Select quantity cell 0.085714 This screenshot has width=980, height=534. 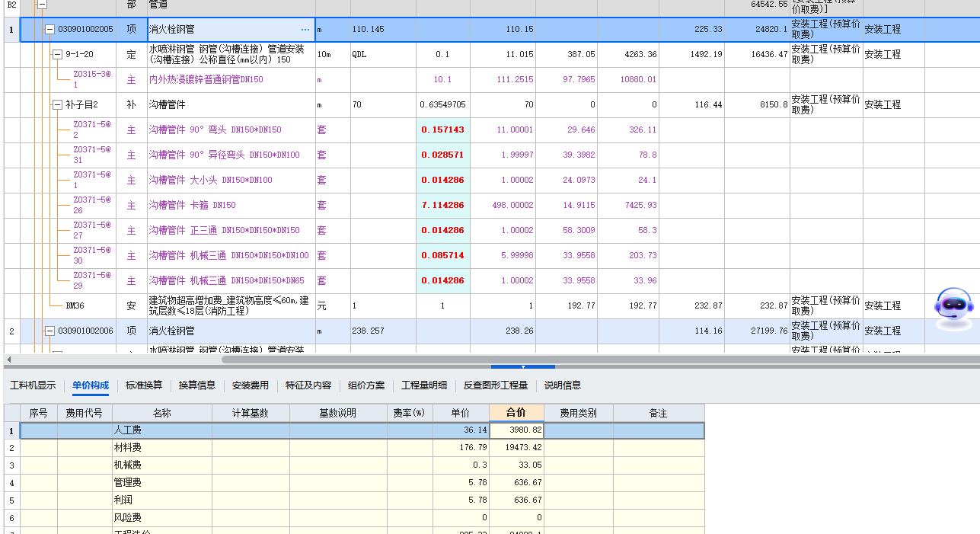[442, 256]
